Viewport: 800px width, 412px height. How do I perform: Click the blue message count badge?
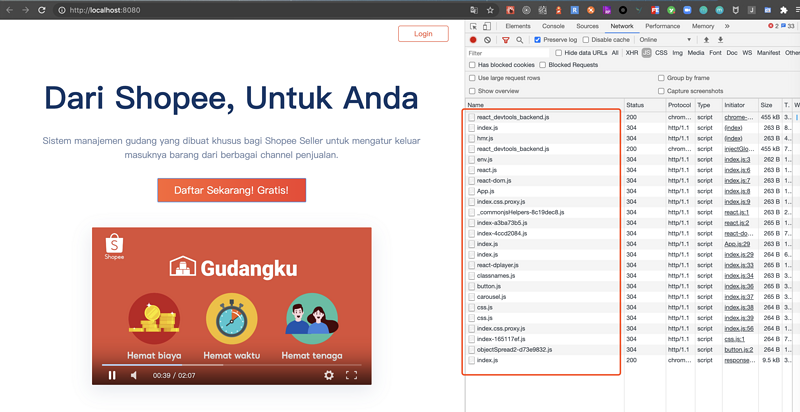[x=787, y=26]
